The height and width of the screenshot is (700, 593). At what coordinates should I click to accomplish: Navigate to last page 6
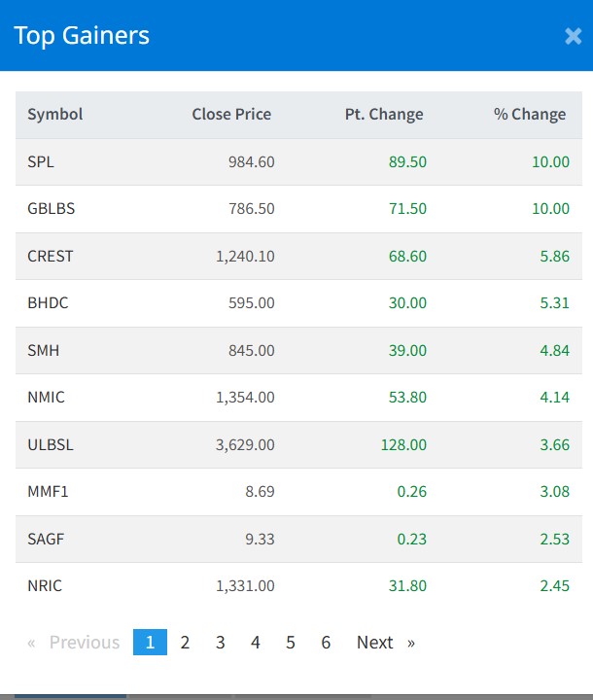click(326, 643)
